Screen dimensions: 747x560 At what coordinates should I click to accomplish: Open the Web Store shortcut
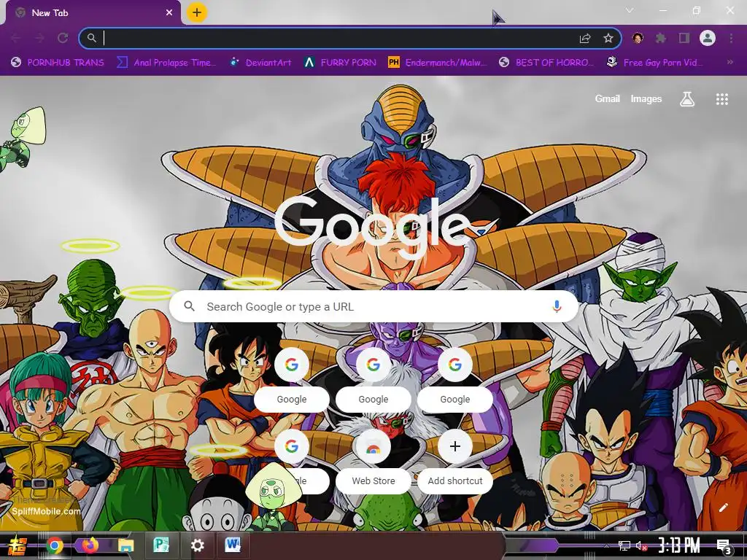373,462
